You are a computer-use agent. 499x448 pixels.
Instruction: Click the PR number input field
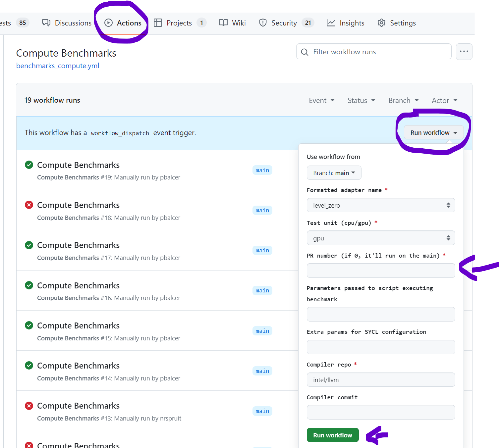coord(381,271)
